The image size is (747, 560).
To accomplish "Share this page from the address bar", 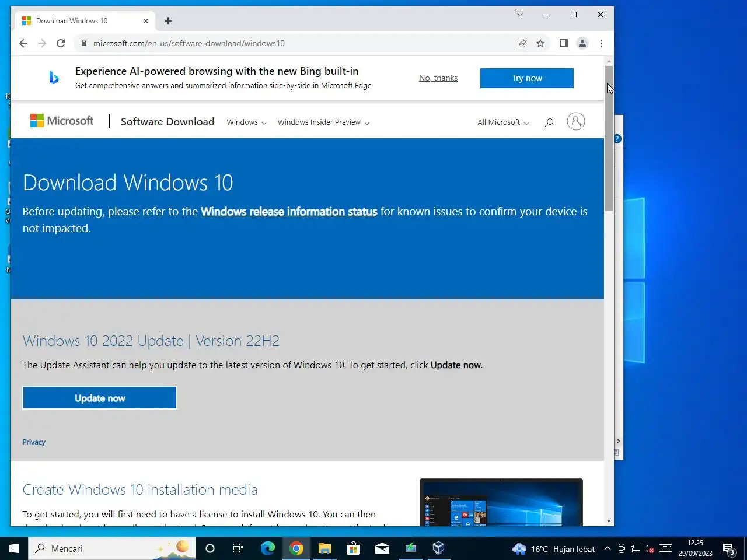I will tap(522, 43).
